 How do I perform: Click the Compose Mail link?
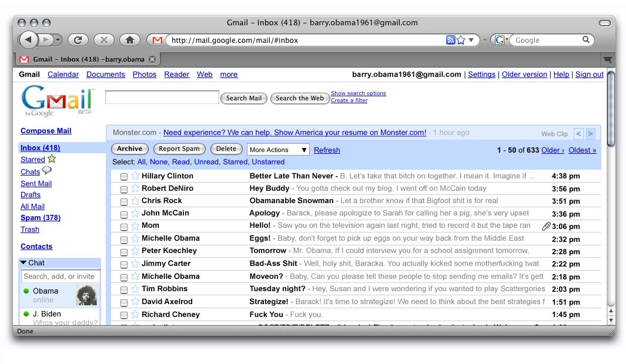[46, 131]
